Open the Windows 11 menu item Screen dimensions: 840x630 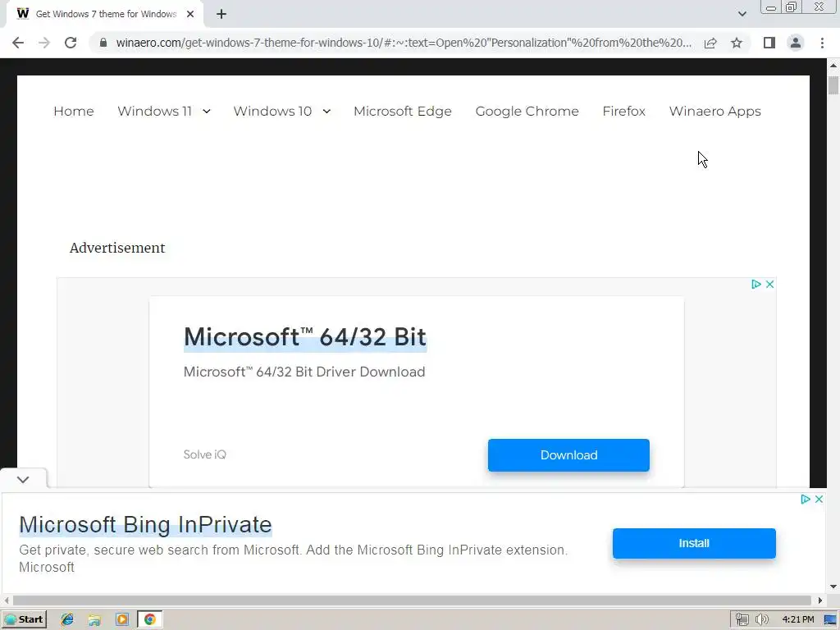pyautogui.click(x=154, y=112)
